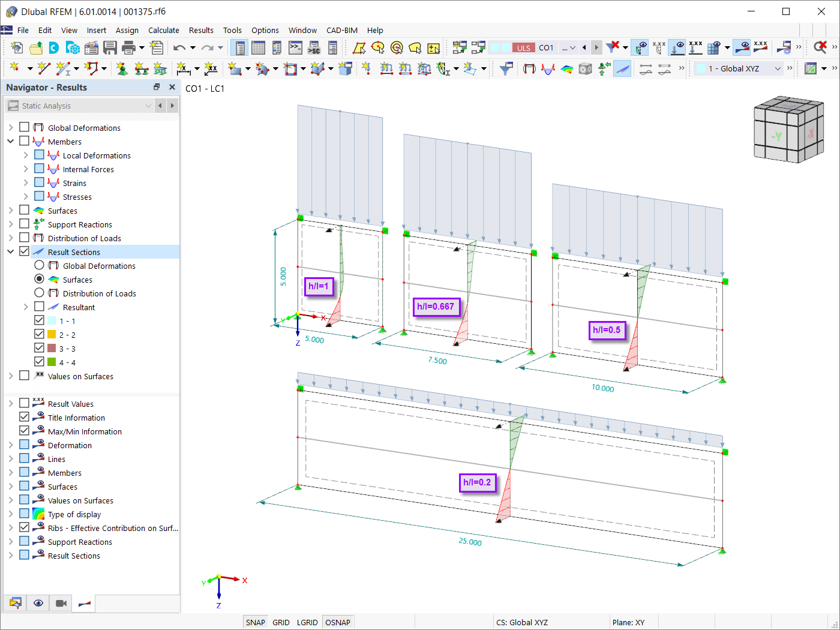Toggle the GRID status bar button

281,622
